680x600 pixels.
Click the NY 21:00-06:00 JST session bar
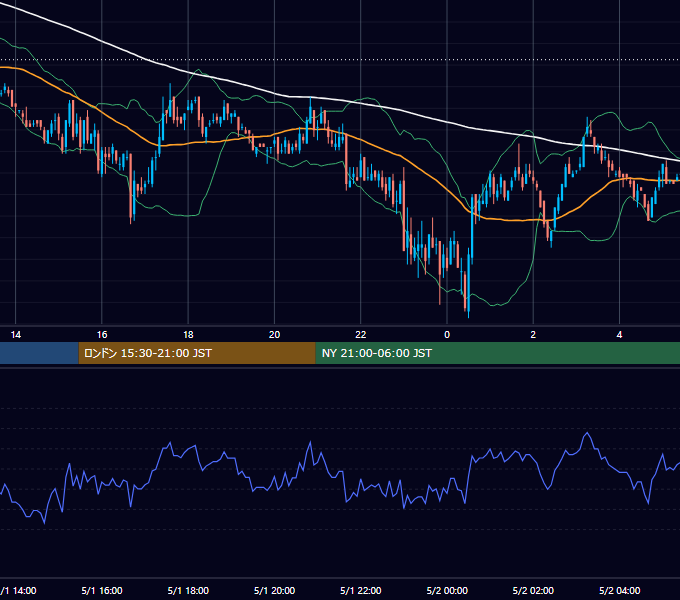tap(497, 353)
